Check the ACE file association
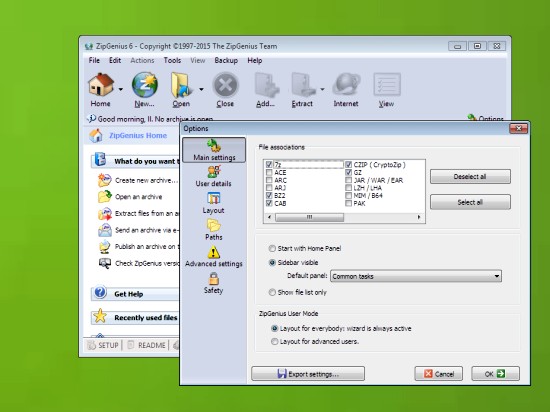 click(x=269, y=172)
